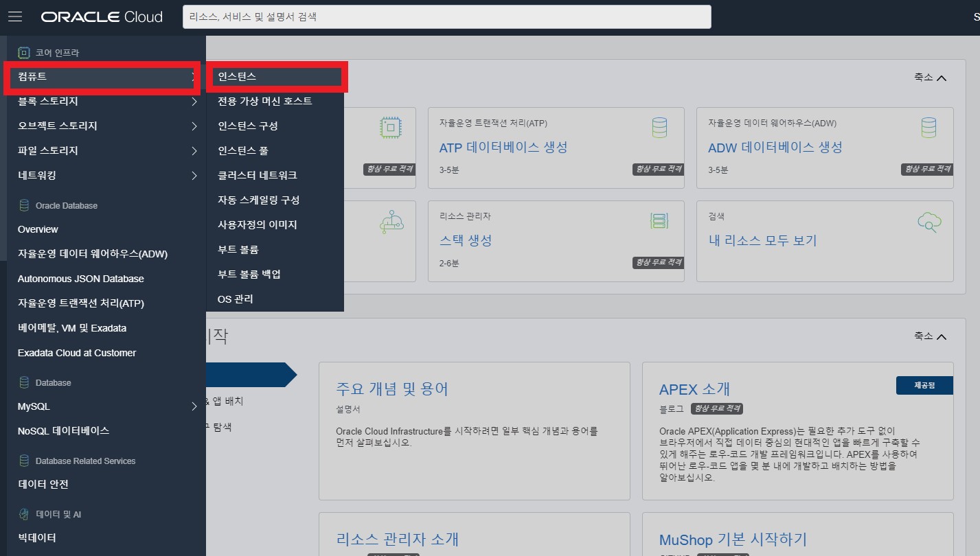The image size is (980, 556).
Task: Open 빅데이터 menu item
Action: click(37, 538)
